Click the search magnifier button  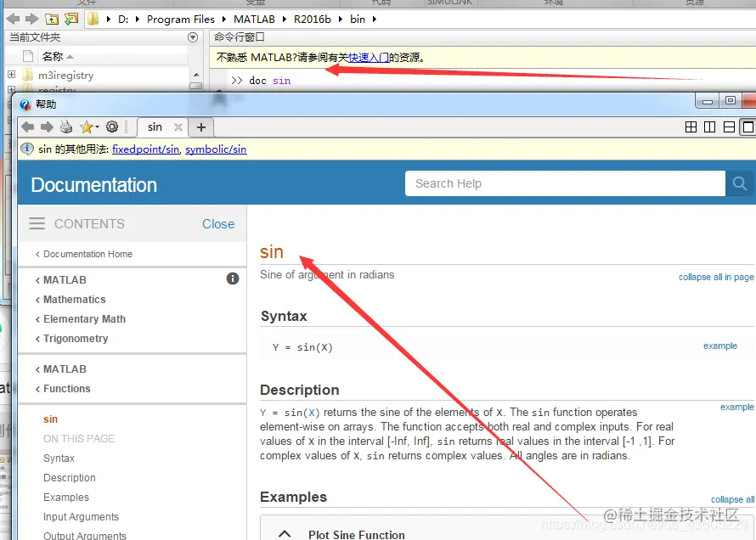[x=740, y=183]
